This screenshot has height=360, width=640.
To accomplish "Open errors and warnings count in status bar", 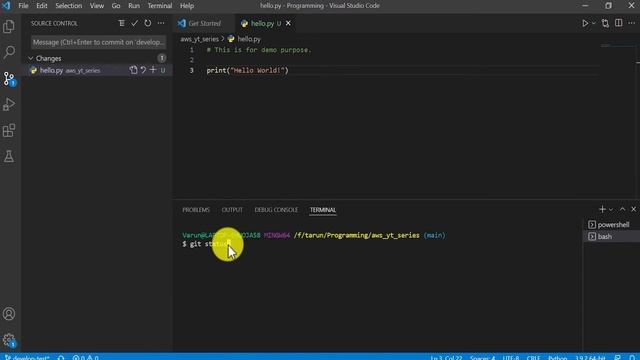I will pyautogui.click(x=85, y=357).
